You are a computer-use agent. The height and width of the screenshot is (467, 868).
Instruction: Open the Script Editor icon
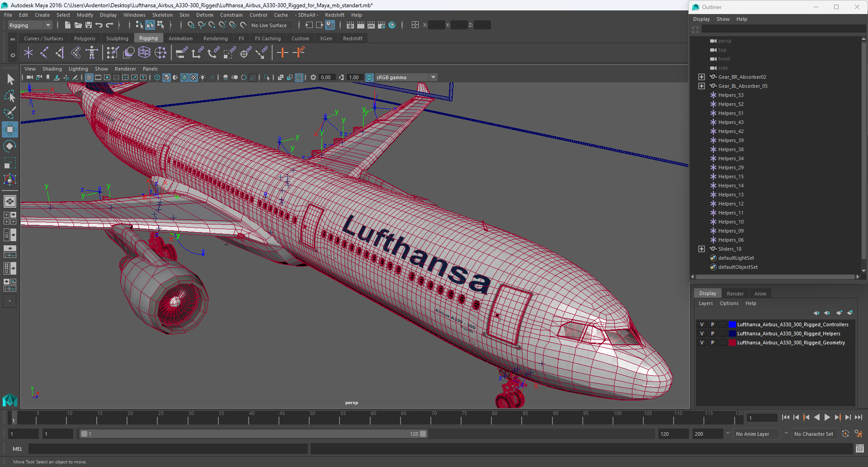[x=860, y=449]
